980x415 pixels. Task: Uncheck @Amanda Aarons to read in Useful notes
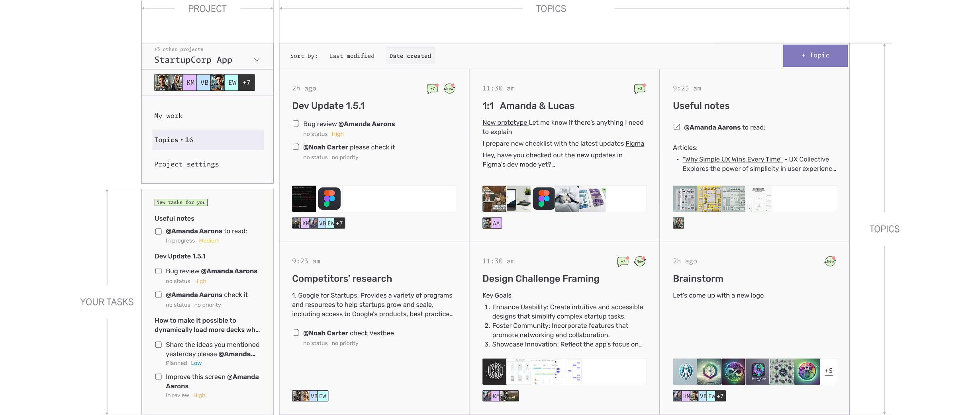[676, 127]
